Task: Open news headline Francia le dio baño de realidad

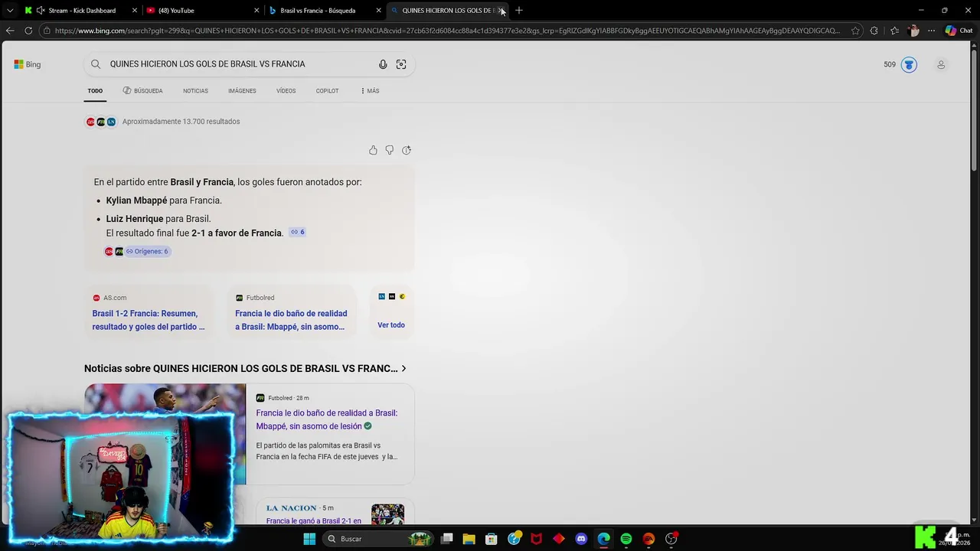Action: 327,419
